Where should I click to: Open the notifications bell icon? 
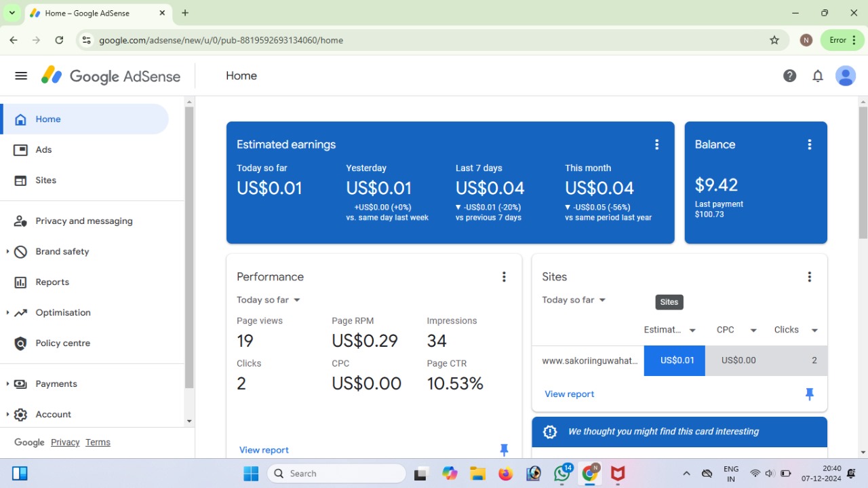click(818, 76)
